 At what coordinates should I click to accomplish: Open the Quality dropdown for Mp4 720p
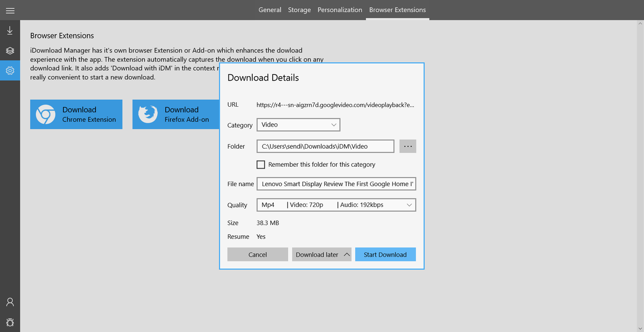(336, 204)
